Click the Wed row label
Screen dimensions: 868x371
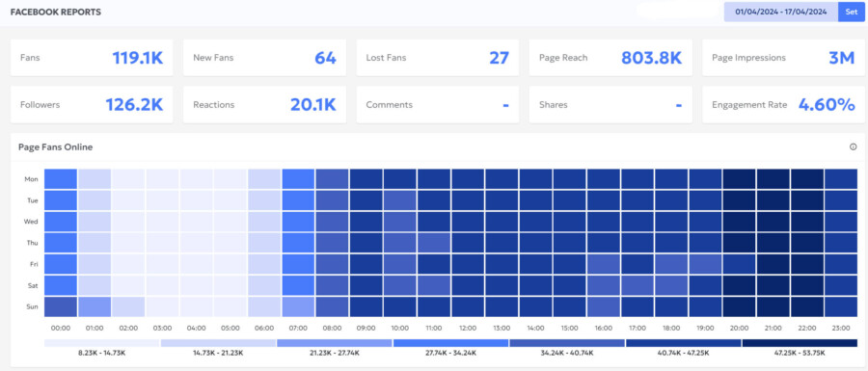[x=31, y=222]
